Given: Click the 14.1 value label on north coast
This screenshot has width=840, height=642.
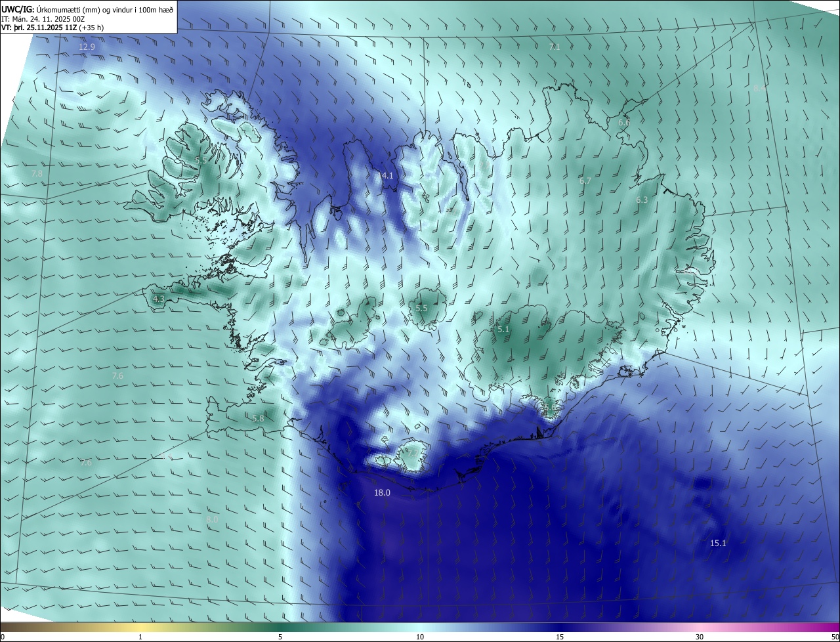Looking at the screenshot, I should (385, 175).
